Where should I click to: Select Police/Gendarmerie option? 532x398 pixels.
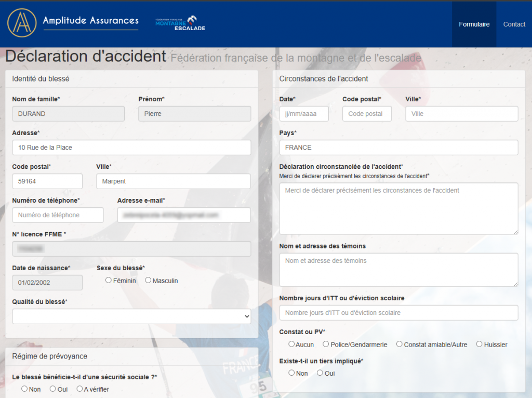coord(326,344)
